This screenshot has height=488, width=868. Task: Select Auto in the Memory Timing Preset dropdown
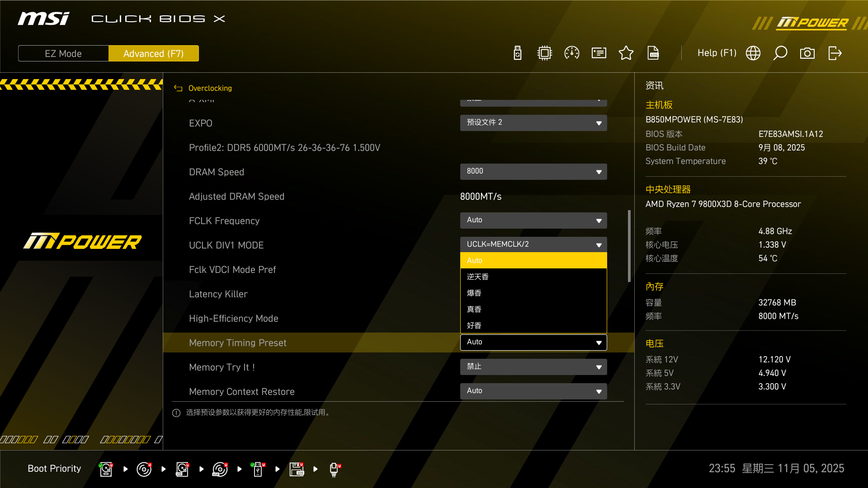pos(533,260)
